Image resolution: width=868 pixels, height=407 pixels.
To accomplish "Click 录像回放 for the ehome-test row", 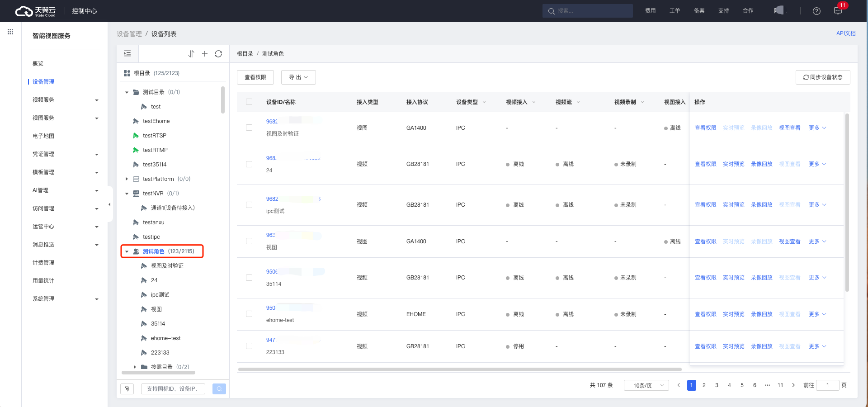I will click(761, 314).
